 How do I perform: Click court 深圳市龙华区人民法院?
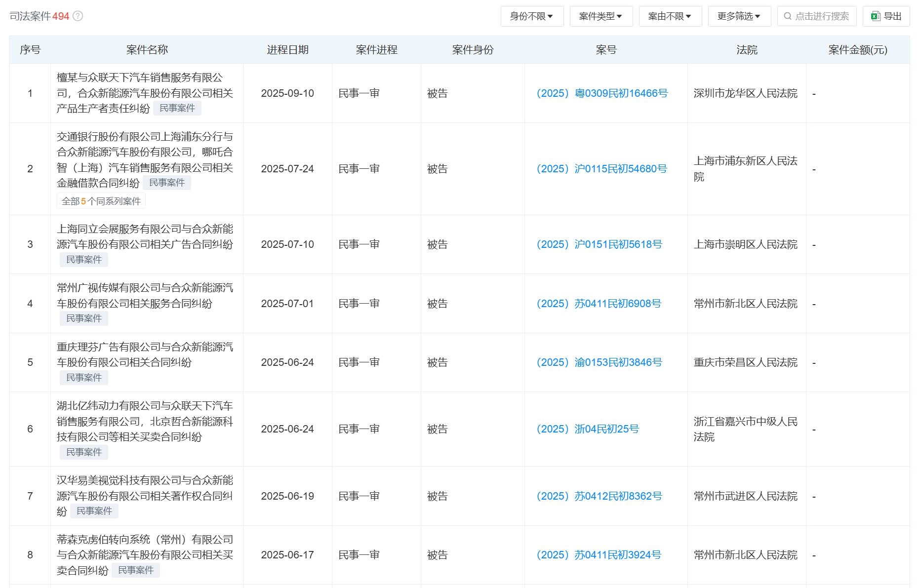[x=746, y=93]
